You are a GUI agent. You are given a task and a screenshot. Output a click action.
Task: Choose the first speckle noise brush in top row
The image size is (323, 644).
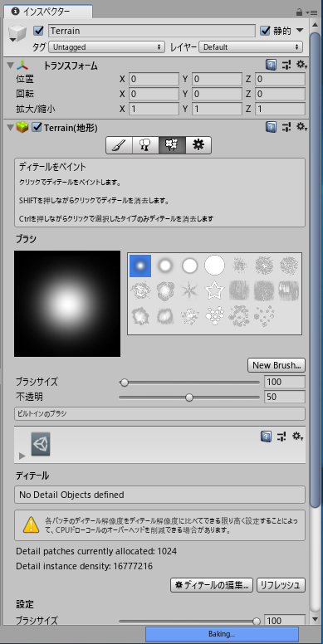coord(239,266)
